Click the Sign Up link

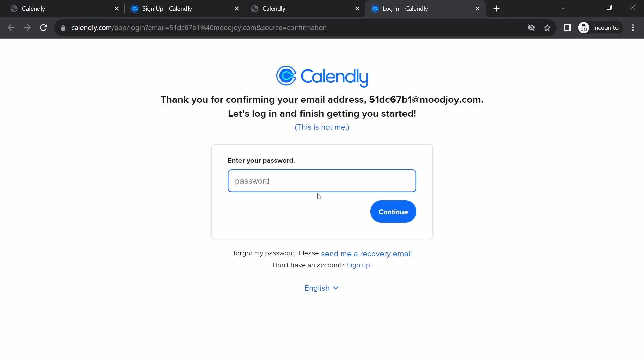[x=358, y=265]
